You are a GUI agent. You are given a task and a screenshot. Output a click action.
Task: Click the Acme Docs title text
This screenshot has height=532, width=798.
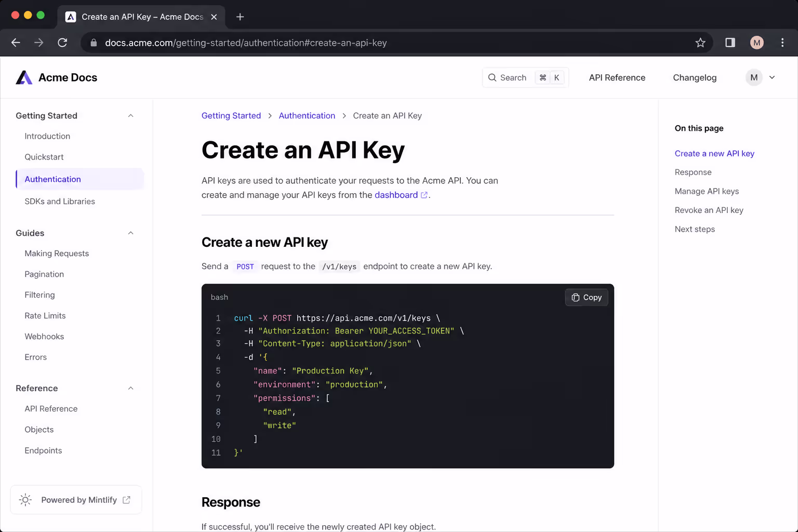pyautogui.click(x=68, y=77)
